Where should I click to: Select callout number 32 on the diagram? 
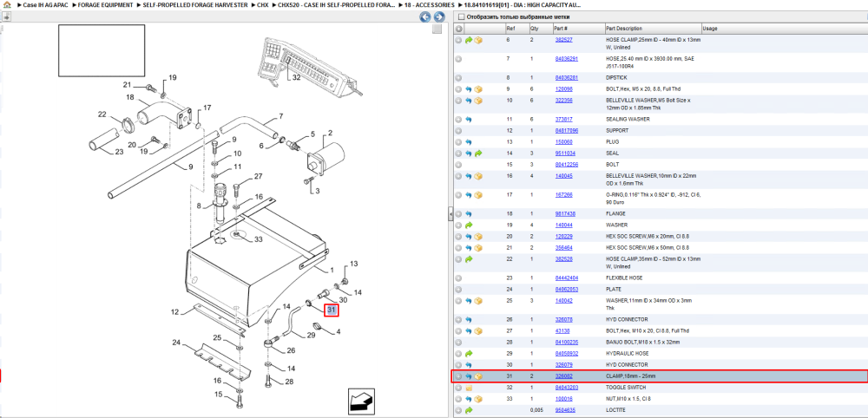click(x=296, y=77)
